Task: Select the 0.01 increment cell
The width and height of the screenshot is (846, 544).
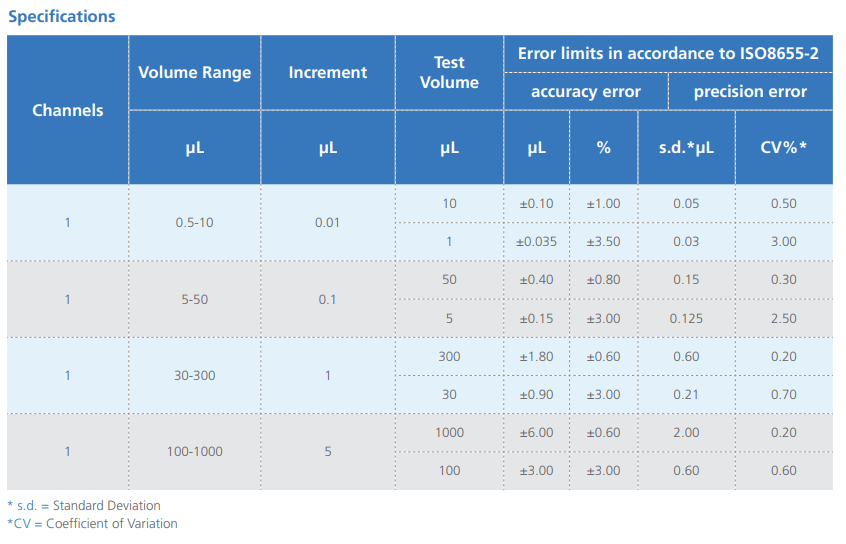Action: 328,222
